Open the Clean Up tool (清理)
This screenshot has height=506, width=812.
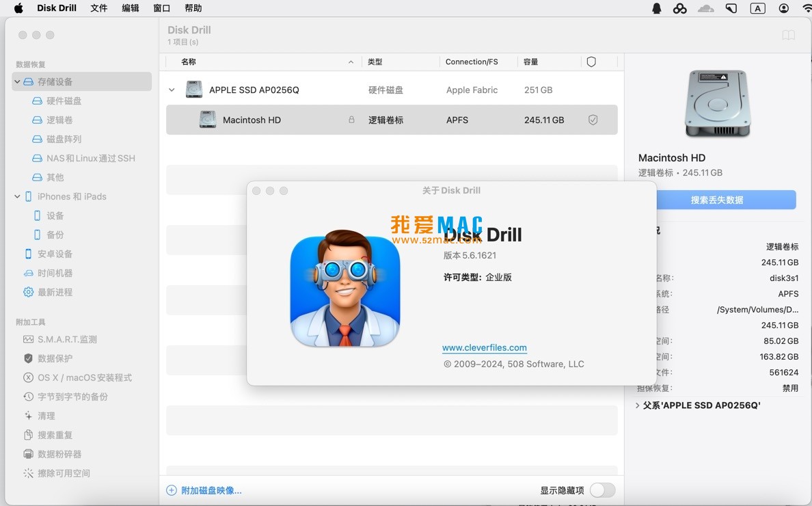click(x=46, y=416)
